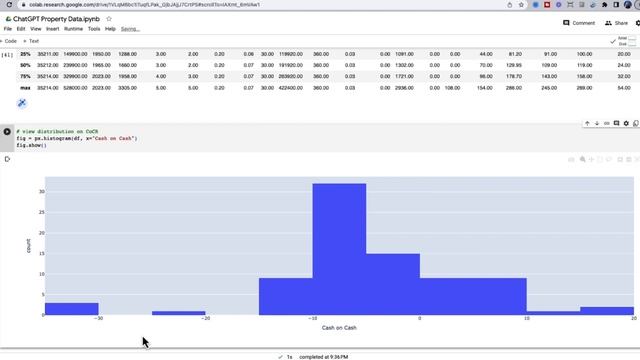Add a new Text cell
The width and height of the screenshot is (640, 360).
point(31,41)
